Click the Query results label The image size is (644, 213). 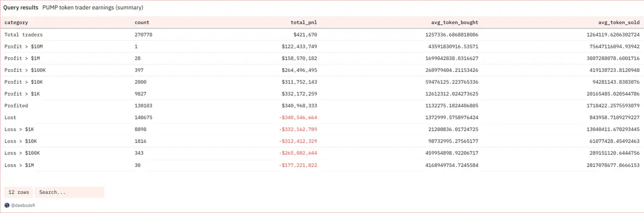tap(21, 8)
